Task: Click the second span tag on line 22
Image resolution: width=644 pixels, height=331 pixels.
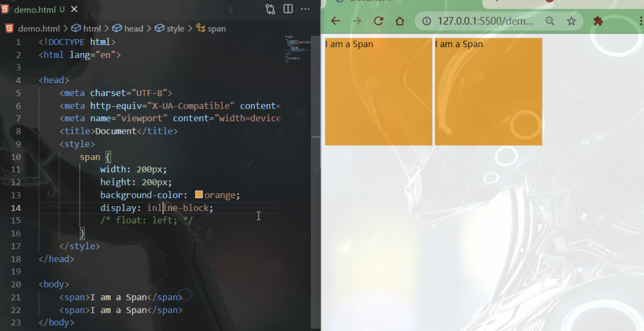Action: [121, 310]
